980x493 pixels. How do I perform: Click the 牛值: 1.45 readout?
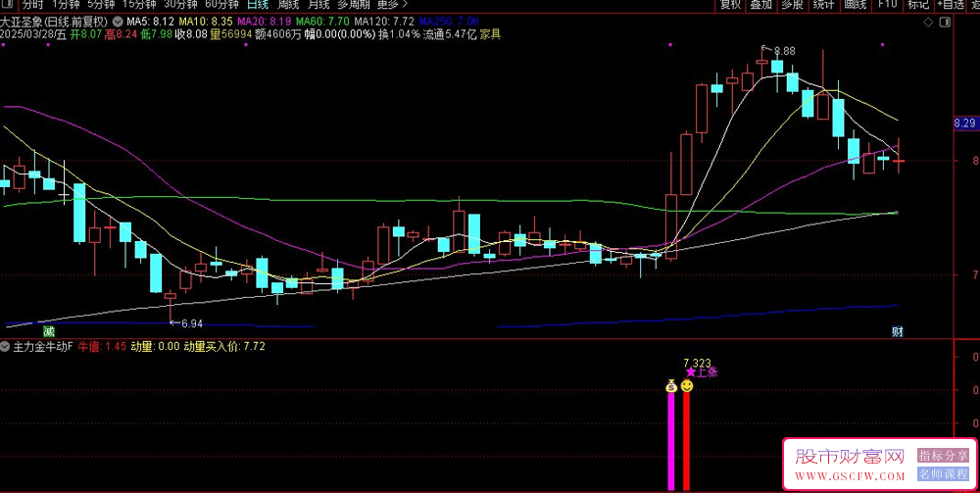pos(102,346)
